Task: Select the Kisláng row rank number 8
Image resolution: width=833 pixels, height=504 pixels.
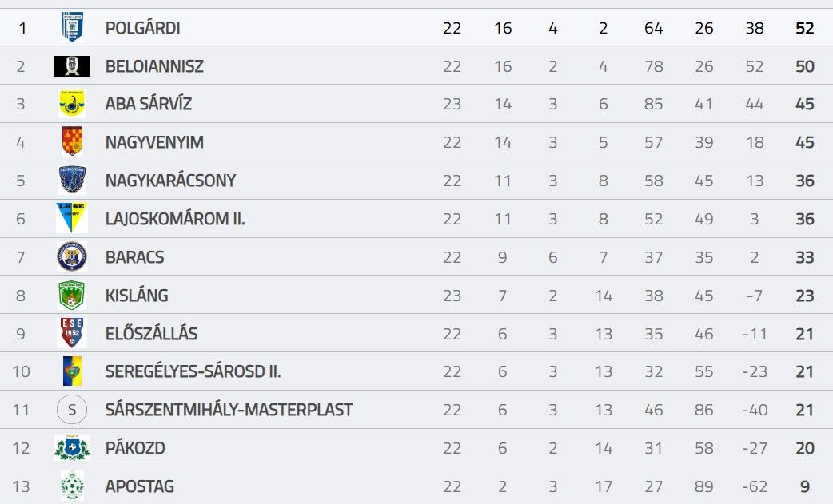Action: 21,296
